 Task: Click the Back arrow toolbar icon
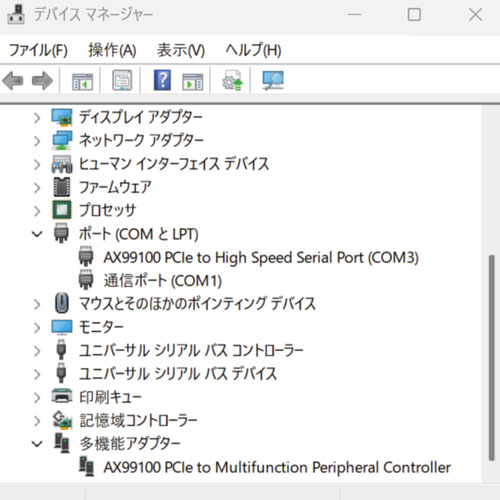(13, 81)
